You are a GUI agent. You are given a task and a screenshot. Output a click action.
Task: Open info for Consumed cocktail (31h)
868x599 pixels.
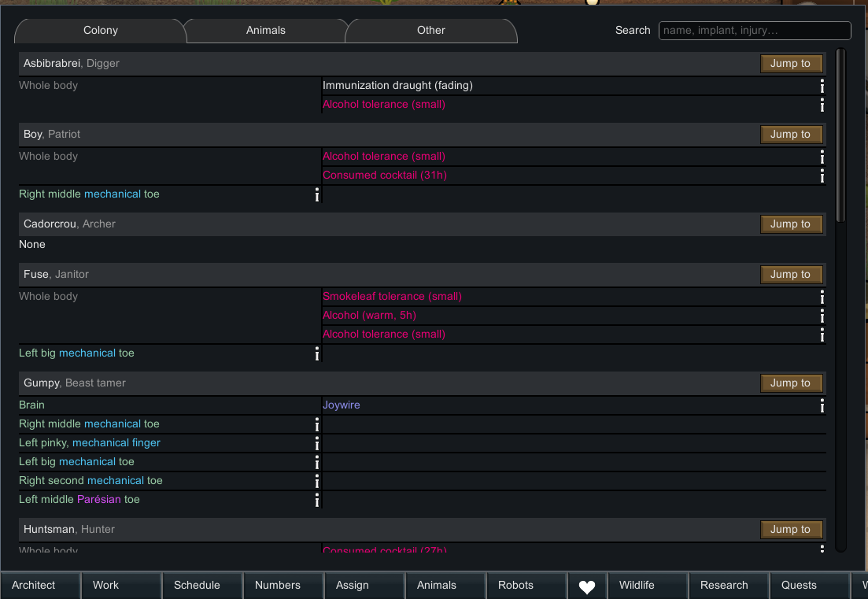pyautogui.click(x=822, y=176)
